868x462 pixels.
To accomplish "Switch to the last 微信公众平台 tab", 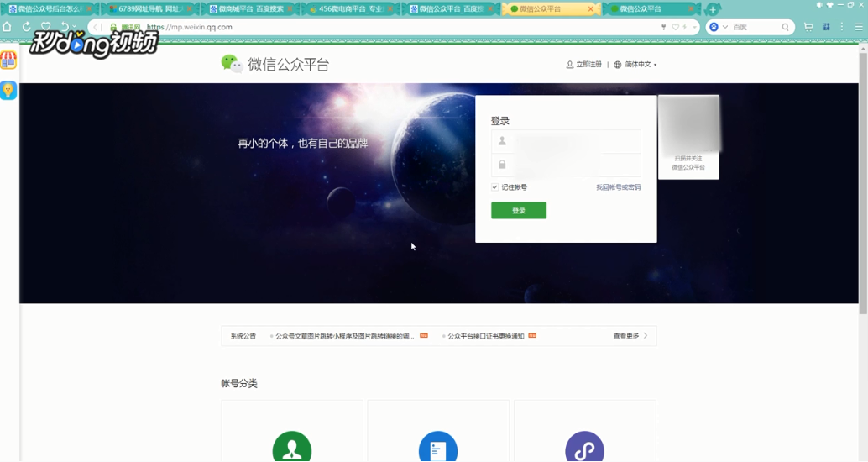I will [x=651, y=9].
